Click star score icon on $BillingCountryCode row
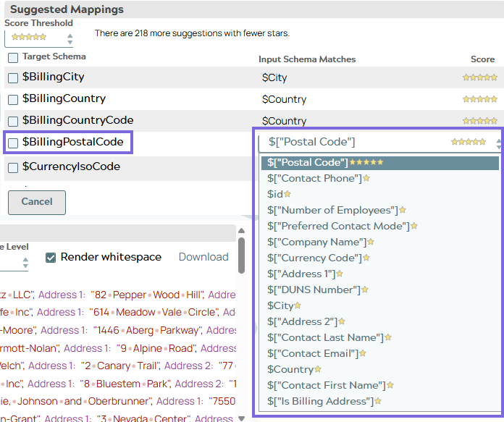This screenshot has width=504, height=422. tap(480, 121)
